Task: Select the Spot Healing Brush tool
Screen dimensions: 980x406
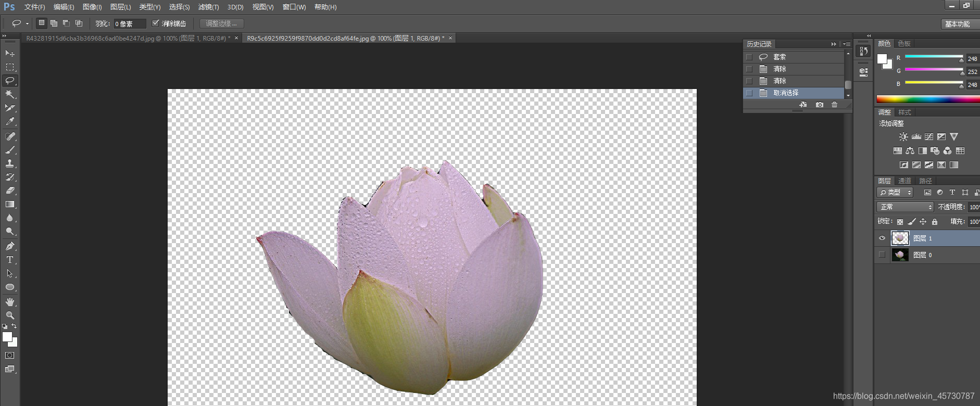Action: 10,136
